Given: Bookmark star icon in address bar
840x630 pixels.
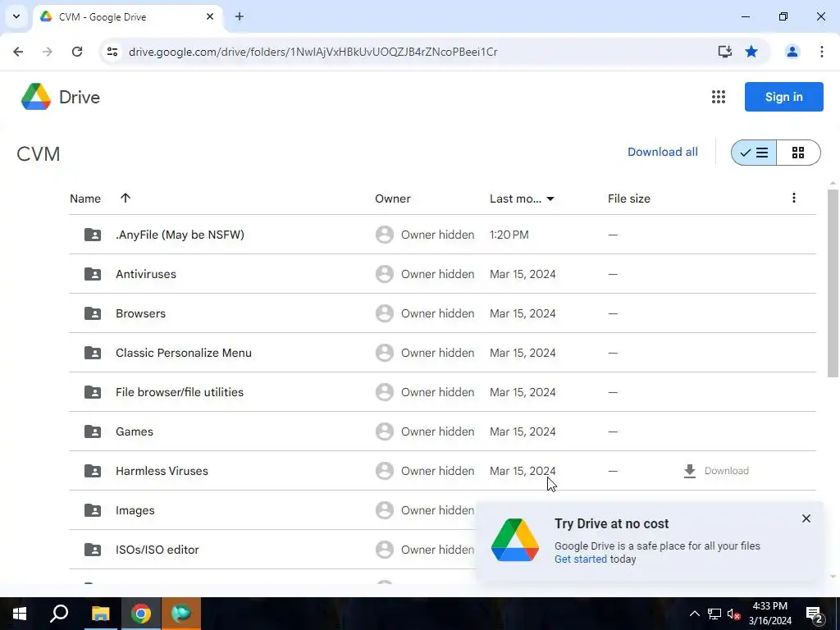Looking at the screenshot, I should [x=751, y=52].
